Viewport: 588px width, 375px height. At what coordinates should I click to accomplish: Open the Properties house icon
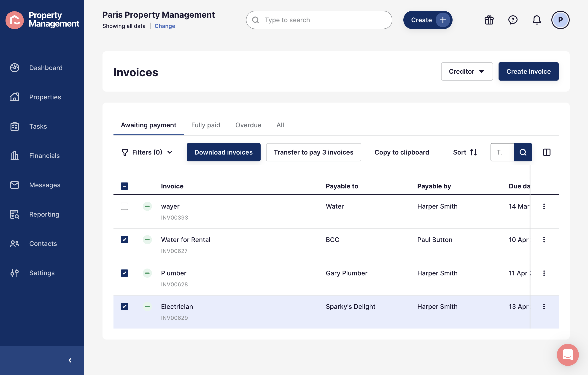pyautogui.click(x=15, y=97)
